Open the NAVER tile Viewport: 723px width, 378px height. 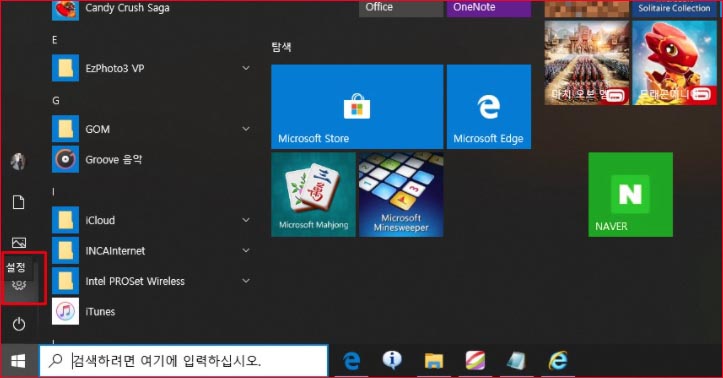[x=630, y=195]
